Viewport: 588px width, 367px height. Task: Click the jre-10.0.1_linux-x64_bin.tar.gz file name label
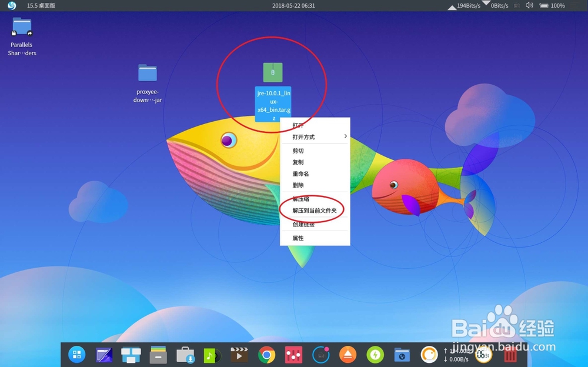click(273, 105)
